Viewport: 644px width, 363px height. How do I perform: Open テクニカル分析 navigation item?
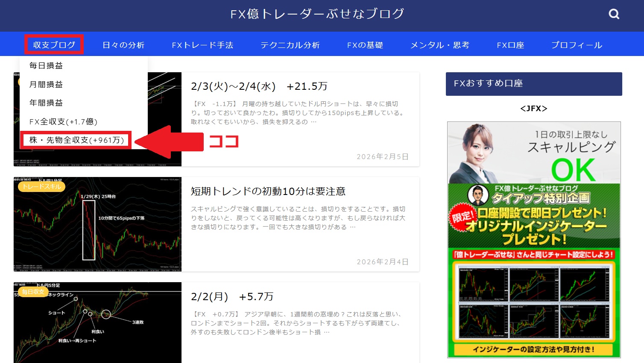point(290,45)
